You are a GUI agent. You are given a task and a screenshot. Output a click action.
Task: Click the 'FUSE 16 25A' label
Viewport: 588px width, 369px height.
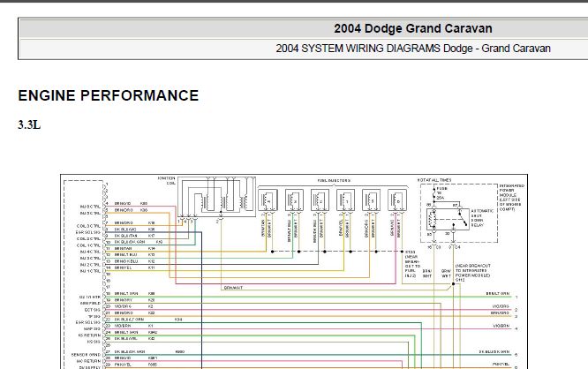tap(441, 193)
